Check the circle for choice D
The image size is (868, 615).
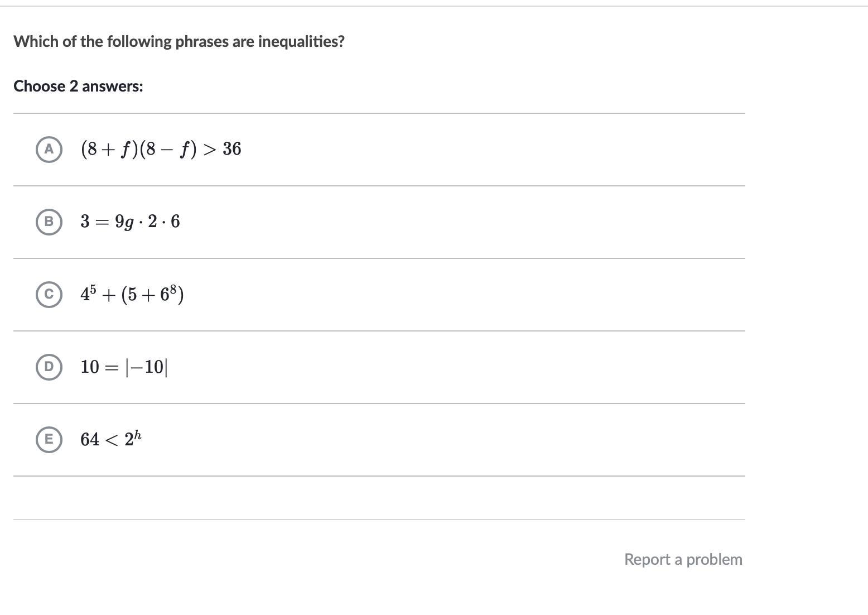point(49,367)
